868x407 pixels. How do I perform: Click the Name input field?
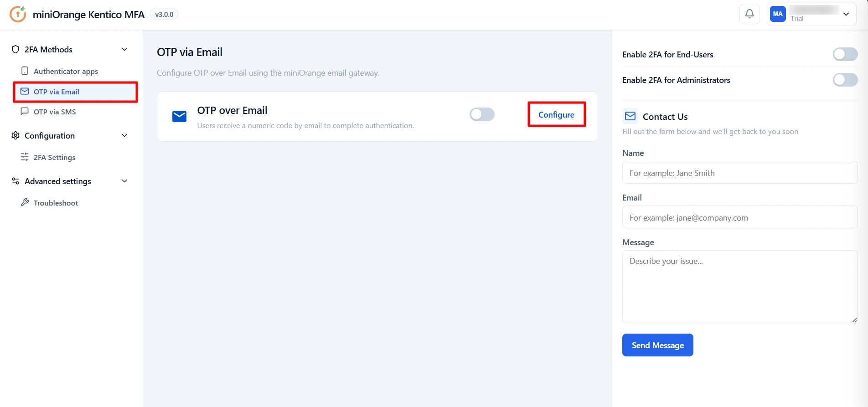(740, 173)
